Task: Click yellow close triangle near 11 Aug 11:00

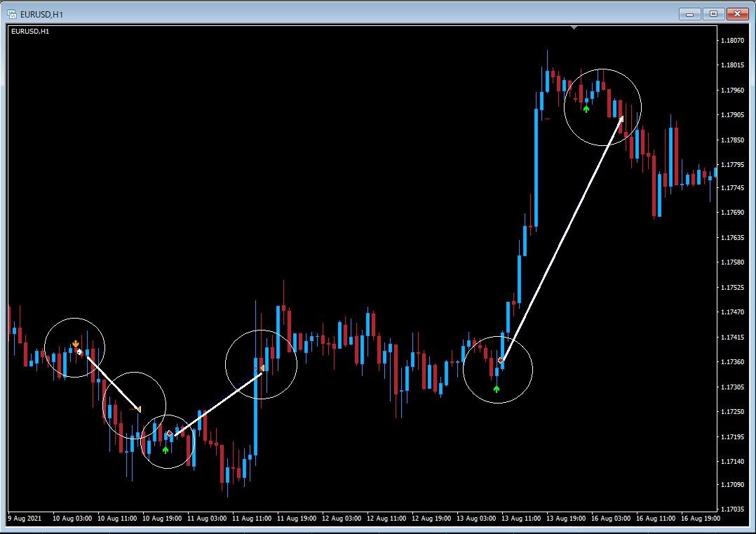Action: pyautogui.click(x=262, y=368)
